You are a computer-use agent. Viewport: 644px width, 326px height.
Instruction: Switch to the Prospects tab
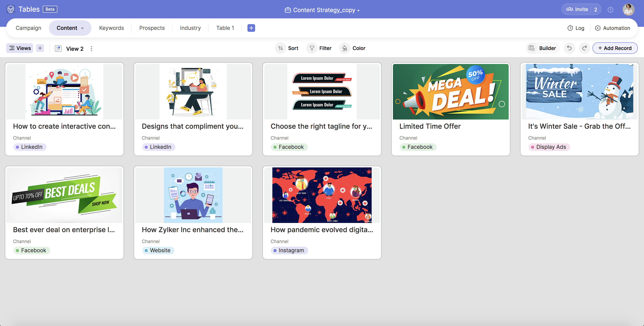[152, 28]
